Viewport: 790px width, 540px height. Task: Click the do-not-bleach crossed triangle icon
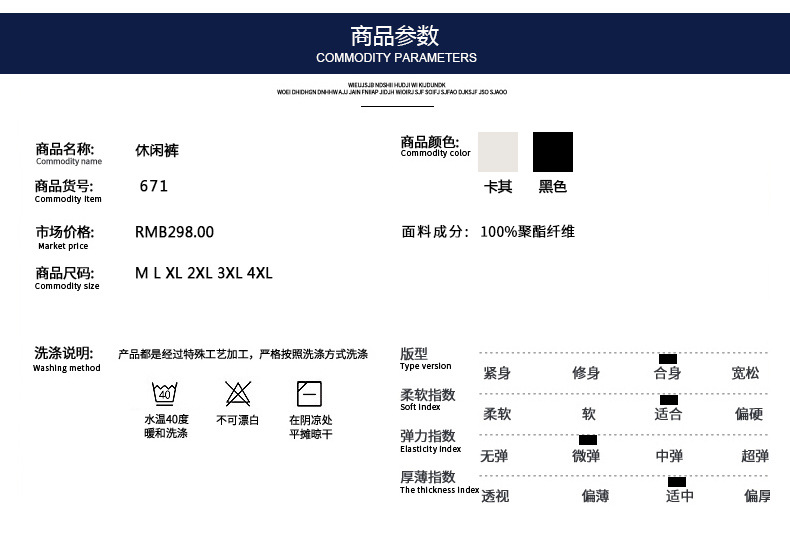[238, 393]
